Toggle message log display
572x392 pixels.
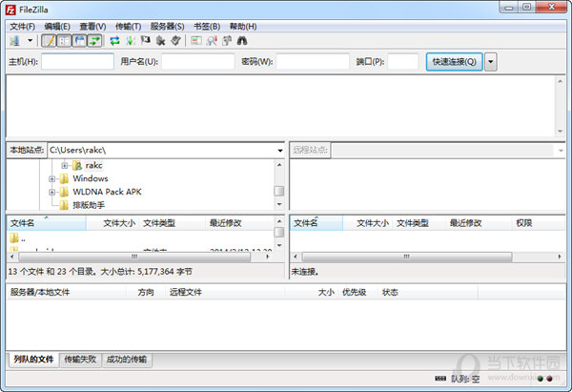[49, 40]
